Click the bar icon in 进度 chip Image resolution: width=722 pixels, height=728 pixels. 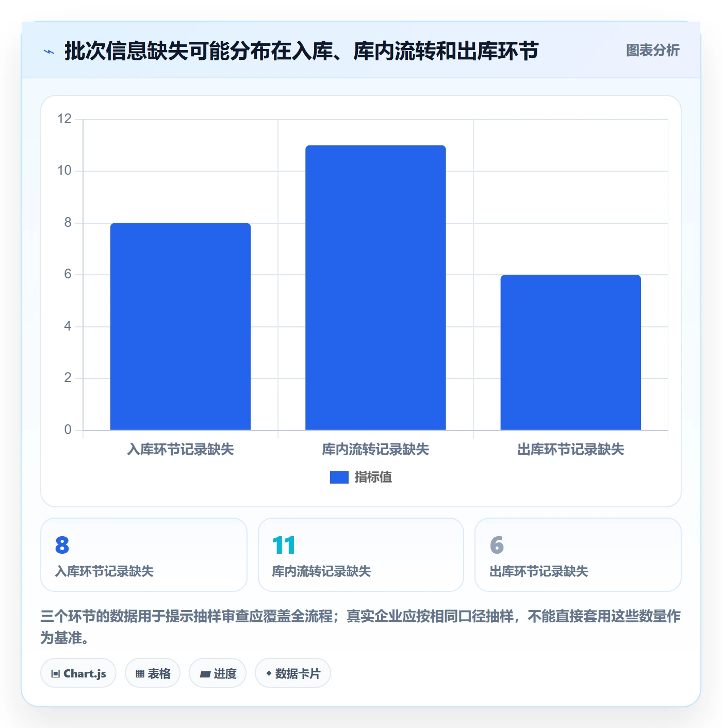tap(205, 674)
